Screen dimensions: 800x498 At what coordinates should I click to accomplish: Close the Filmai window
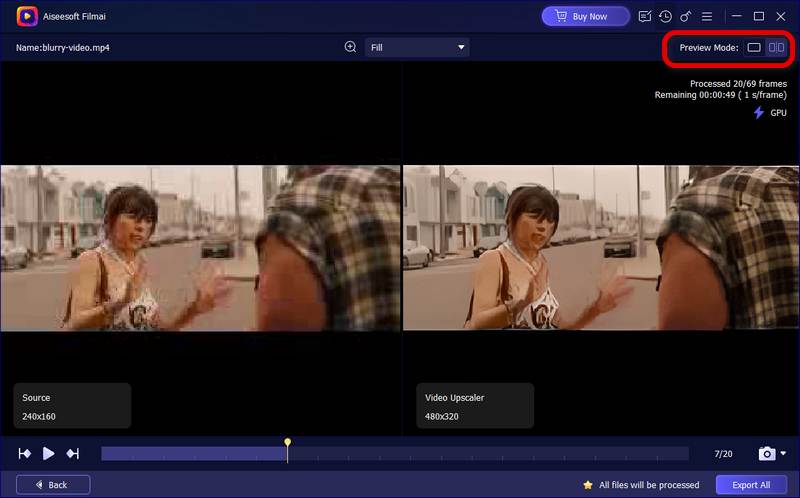point(781,16)
